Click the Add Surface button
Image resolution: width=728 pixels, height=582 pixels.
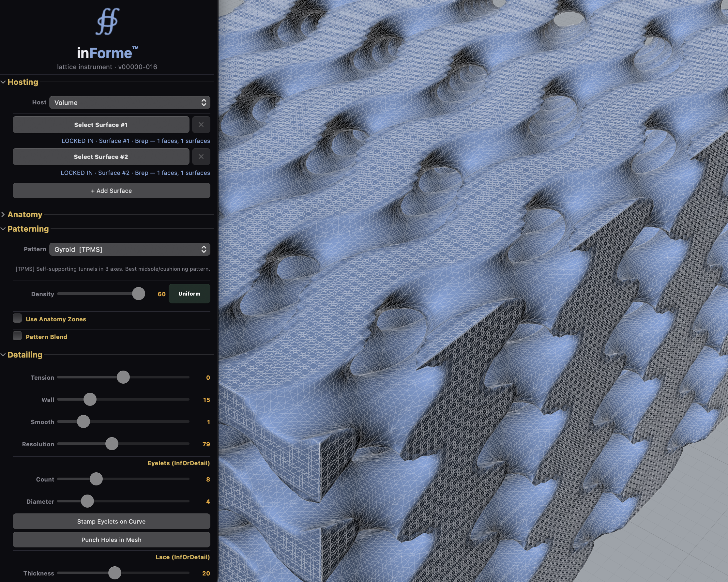coord(112,191)
